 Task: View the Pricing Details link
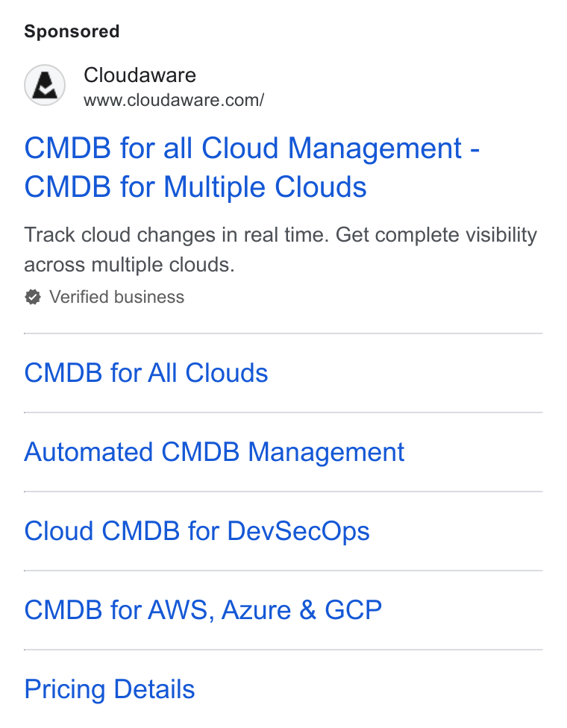coord(110,689)
